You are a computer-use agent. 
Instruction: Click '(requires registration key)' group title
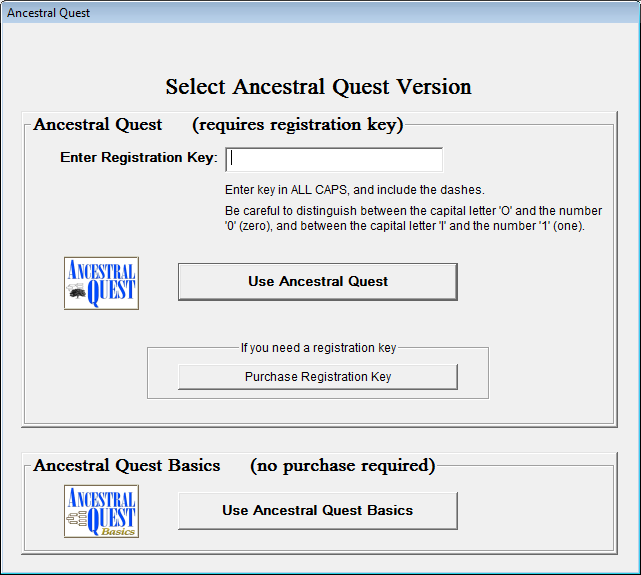click(298, 125)
